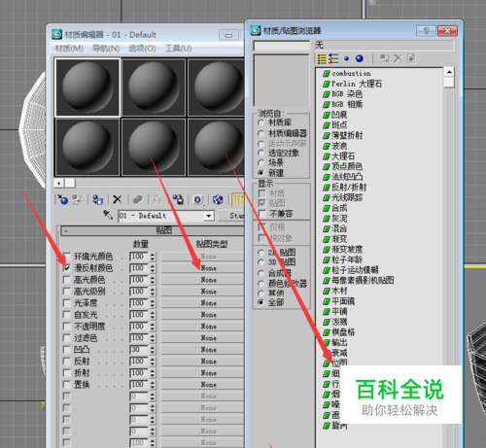Screen dimensions: 486x448
Task: Select 位图 (Bitmap) map entry
Action: point(335,363)
